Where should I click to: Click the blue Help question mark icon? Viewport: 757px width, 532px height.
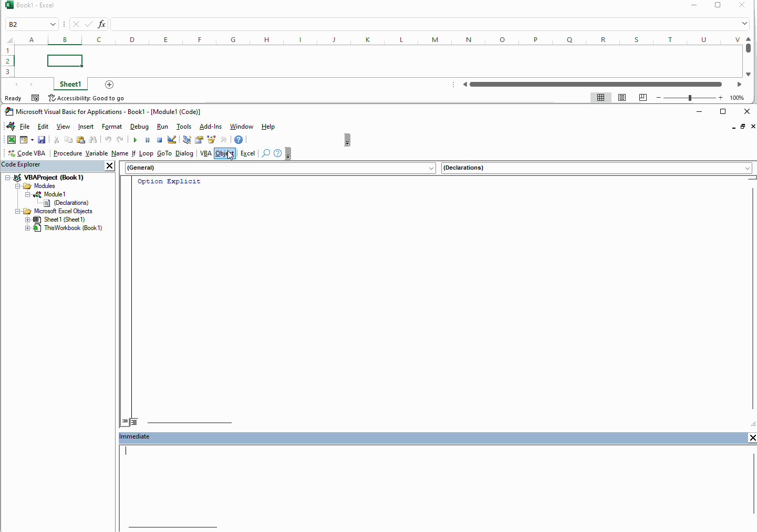coord(238,140)
